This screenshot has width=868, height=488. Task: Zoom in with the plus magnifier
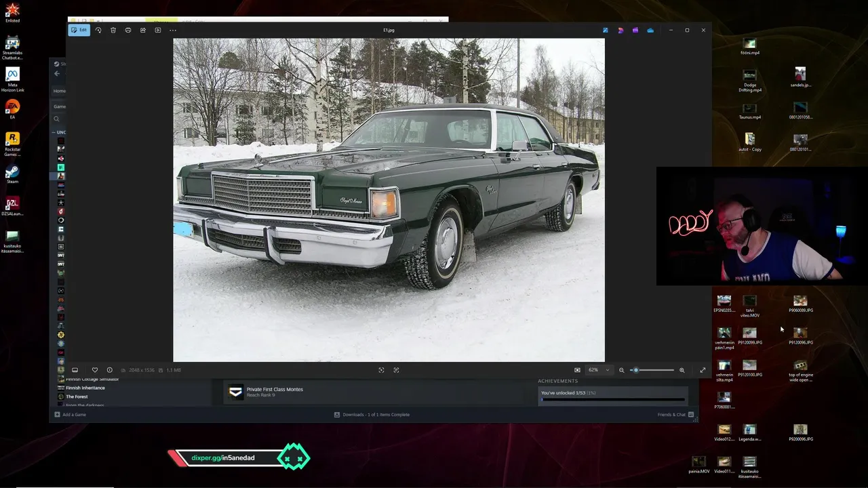pyautogui.click(x=682, y=370)
